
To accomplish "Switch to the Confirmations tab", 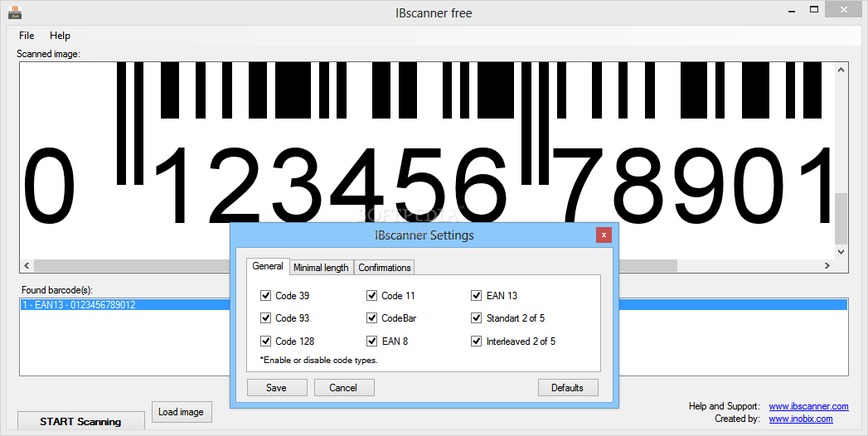I will click(384, 268).
